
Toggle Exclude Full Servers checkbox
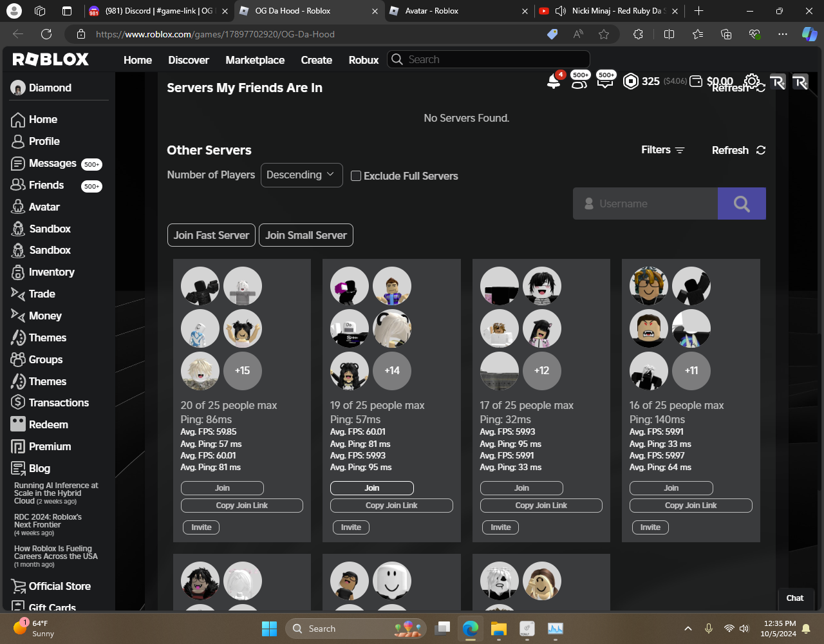pyautogui.click(x=356, y=176)
